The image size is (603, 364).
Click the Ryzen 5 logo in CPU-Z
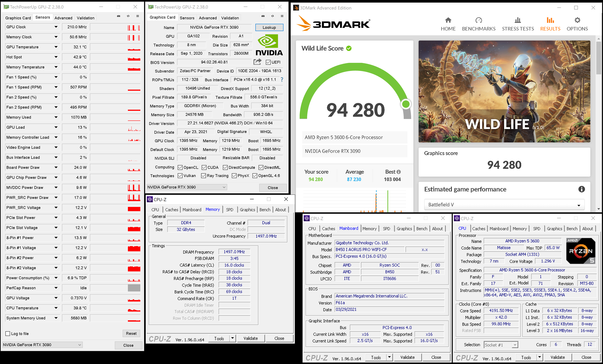(581, 251)
